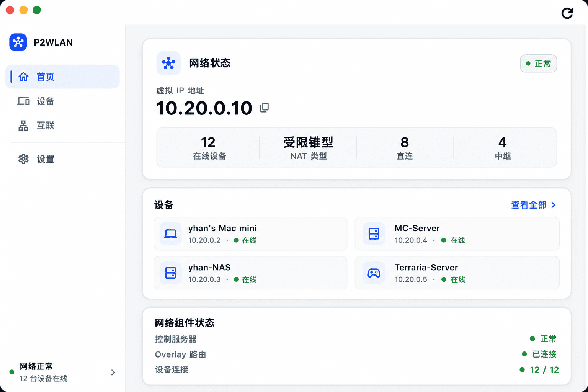Click the 正常 status for 控制服务器
The height and width of the screenshot is (392, 588).
tap(543, 339)
